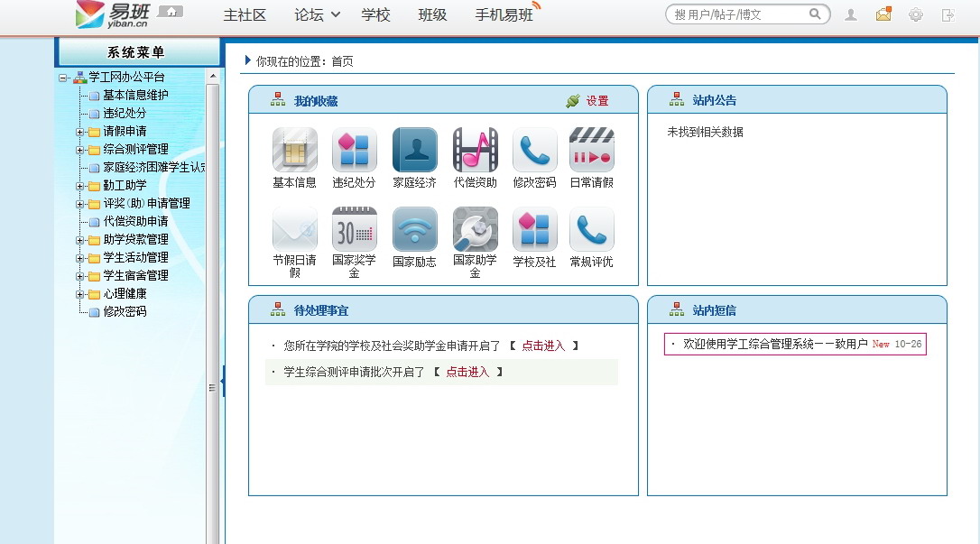Open the 国家奖学金 calendar icon
Viewport: 980px width, 544px height.
pyautogui.click(x=354, y=230)
